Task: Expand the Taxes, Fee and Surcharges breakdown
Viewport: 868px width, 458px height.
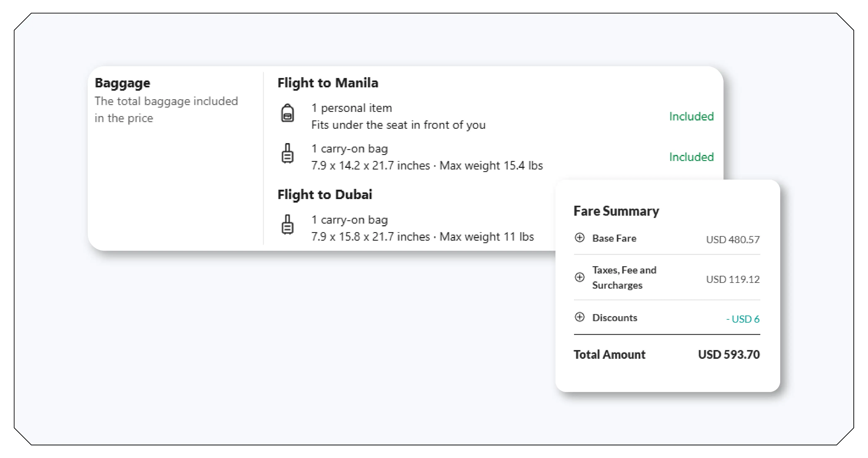Action: click(580, 277)
